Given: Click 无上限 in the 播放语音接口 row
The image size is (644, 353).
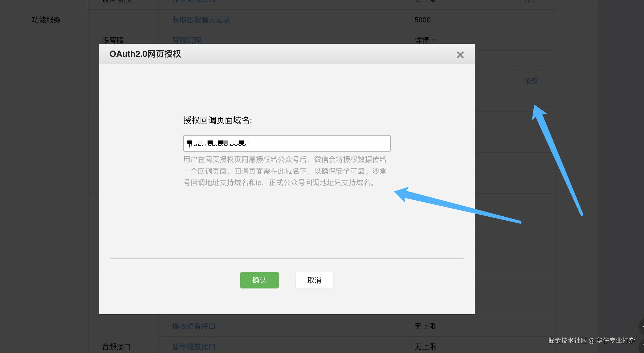Looking at the screenshot, I should (425, 326).
